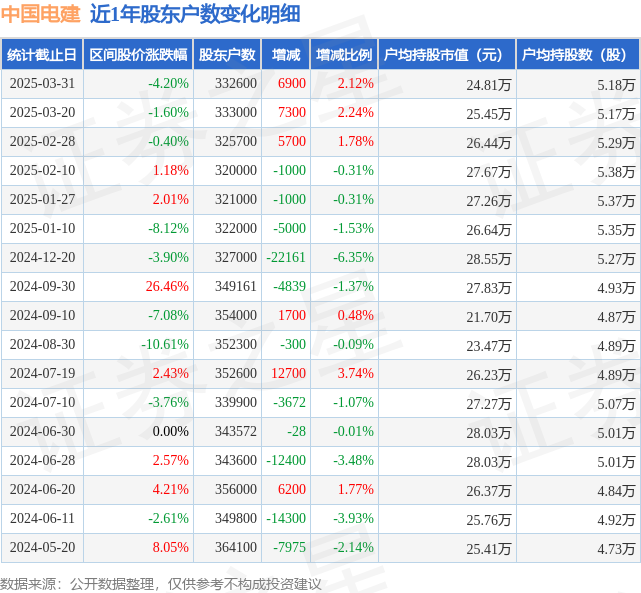The height and width of the screenshot is (593, 641).
Task: Click the shareholder count 364100
Action: 236,547
